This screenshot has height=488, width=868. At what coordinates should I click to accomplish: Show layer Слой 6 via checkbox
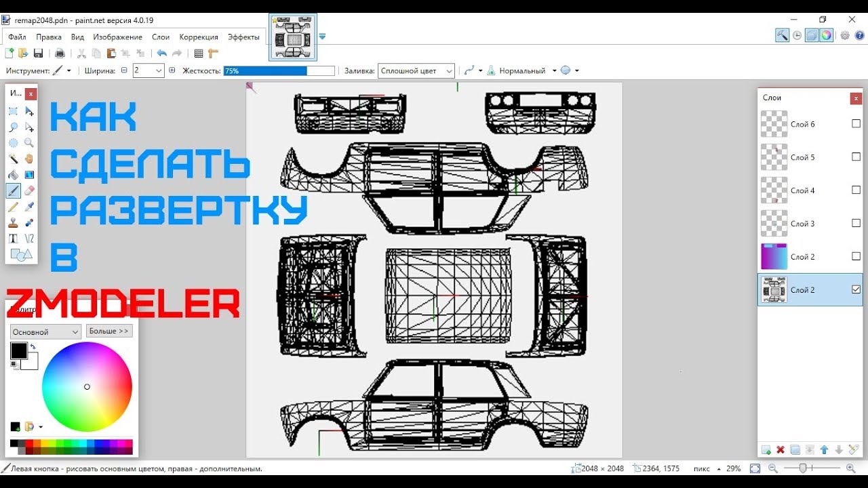(856, 124)
